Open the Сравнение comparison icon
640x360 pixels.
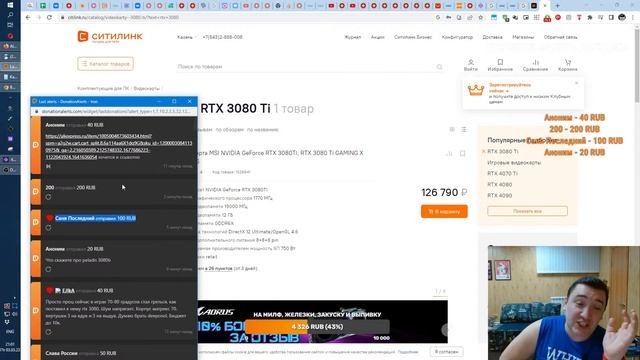(535, 65)
